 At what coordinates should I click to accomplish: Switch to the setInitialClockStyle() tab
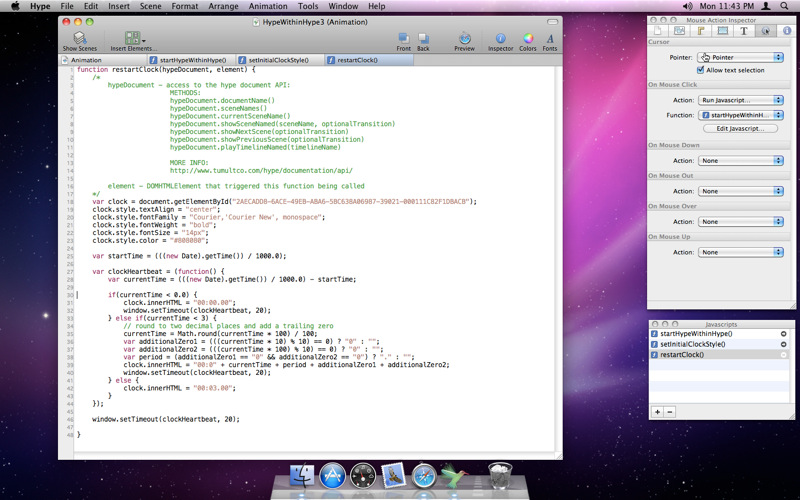pyautogui.click(x=278, y=60)
